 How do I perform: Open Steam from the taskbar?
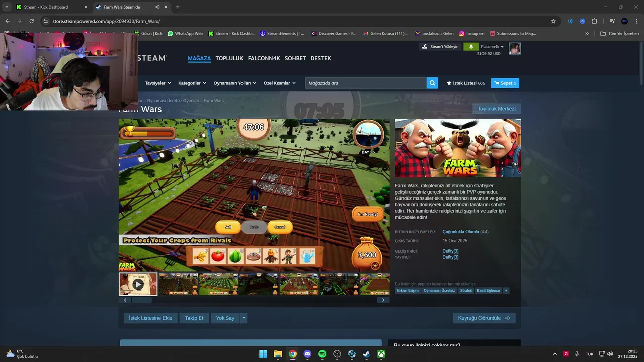pos(367,354)
